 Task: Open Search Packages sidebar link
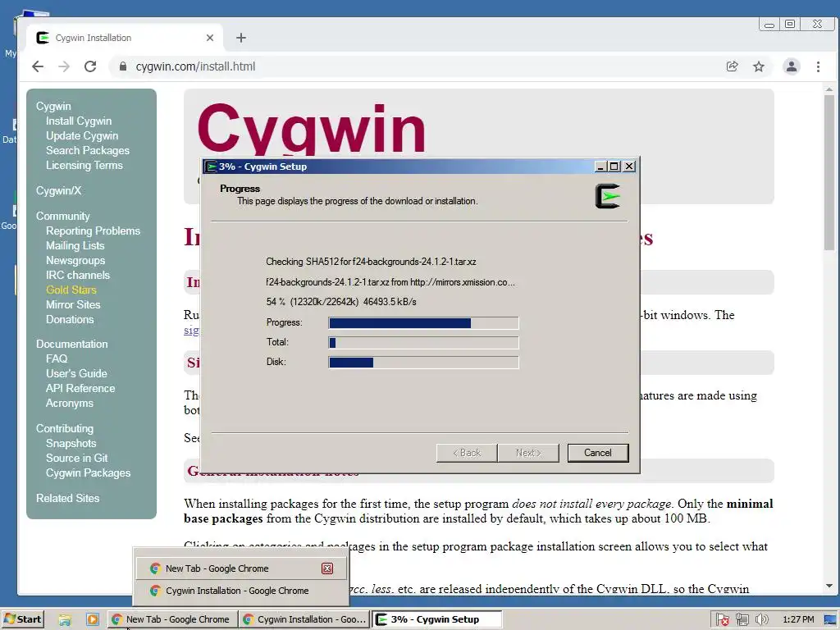pyautogui.click(x=87, y=151)
